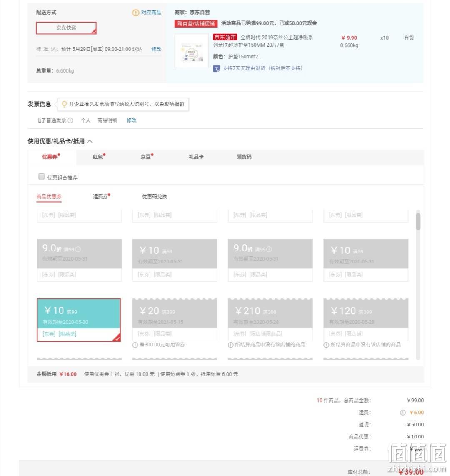Viewport: 450px width, 476px height.
Task: Click the info icon under the ¥120 coupon
Action: pos(326,345)
